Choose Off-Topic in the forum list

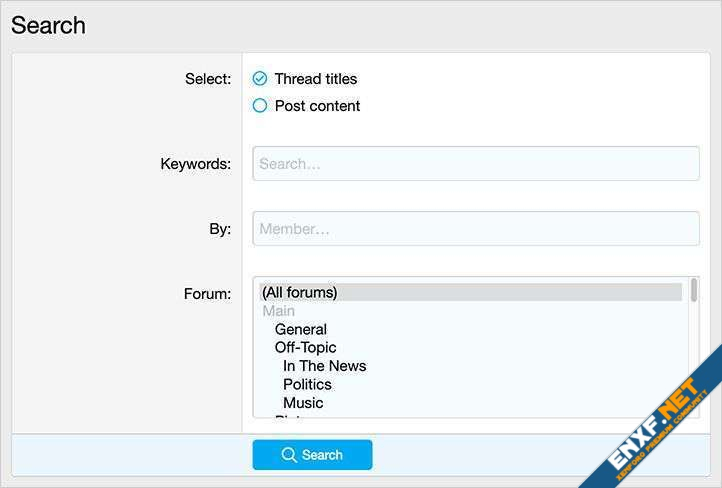pos(305,348)
